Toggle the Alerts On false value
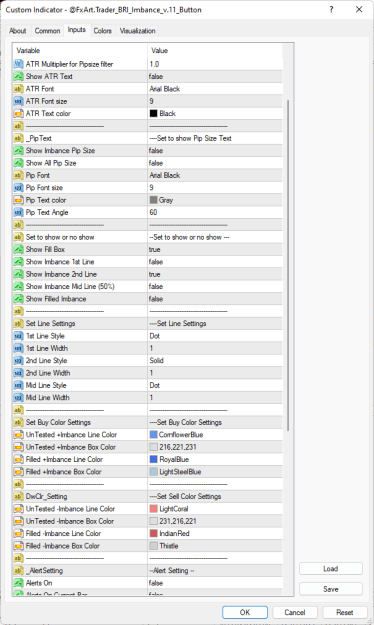Viewport: 374px width, 625px height. point(215,583)
